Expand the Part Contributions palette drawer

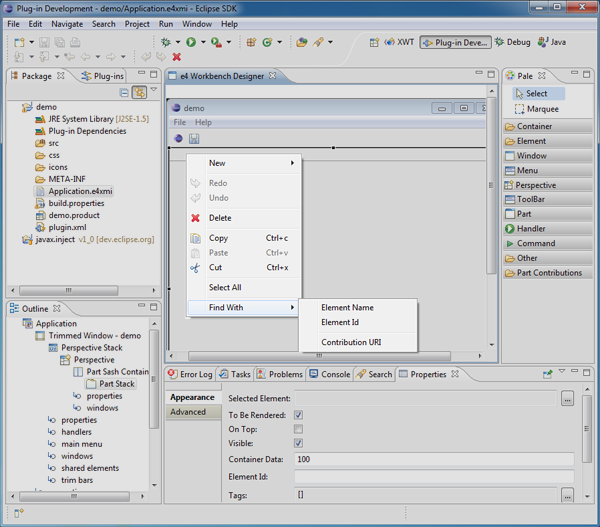coord(548,273)
